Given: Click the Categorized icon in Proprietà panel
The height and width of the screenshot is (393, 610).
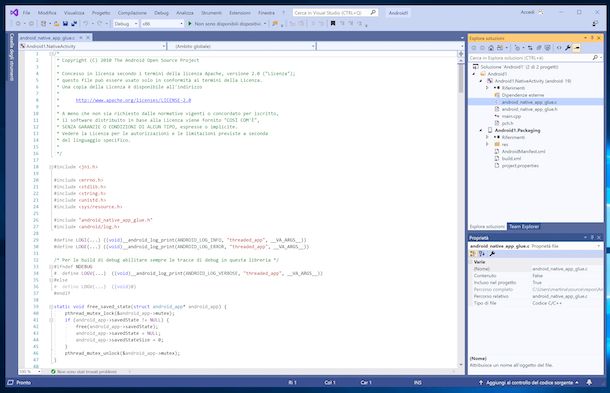Looking at the screenshot, I should (473, 254).
